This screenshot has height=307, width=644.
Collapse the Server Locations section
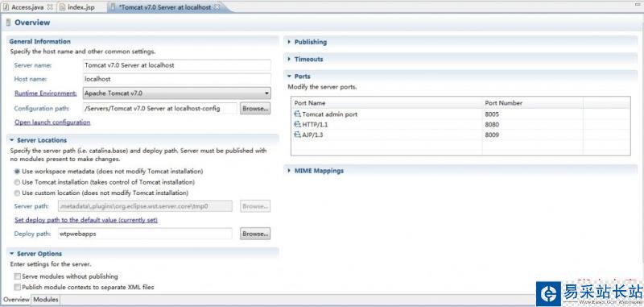12,140
